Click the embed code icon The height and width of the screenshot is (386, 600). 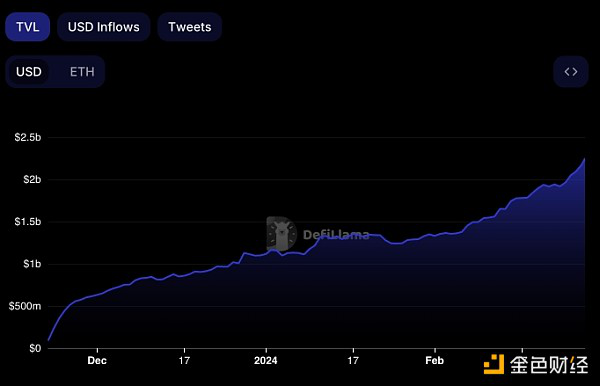[571, 72]
